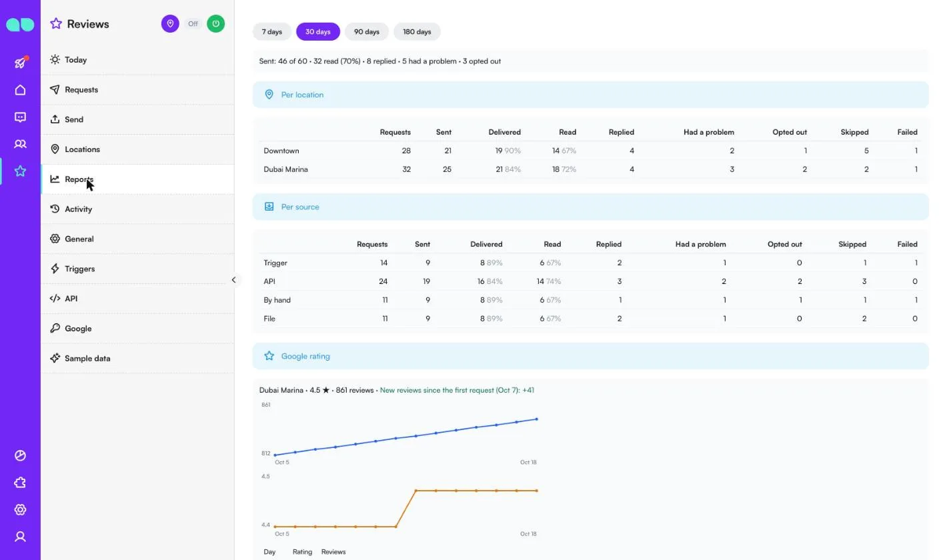Click the last point on the blue reviews line

(x=537, y=419)
